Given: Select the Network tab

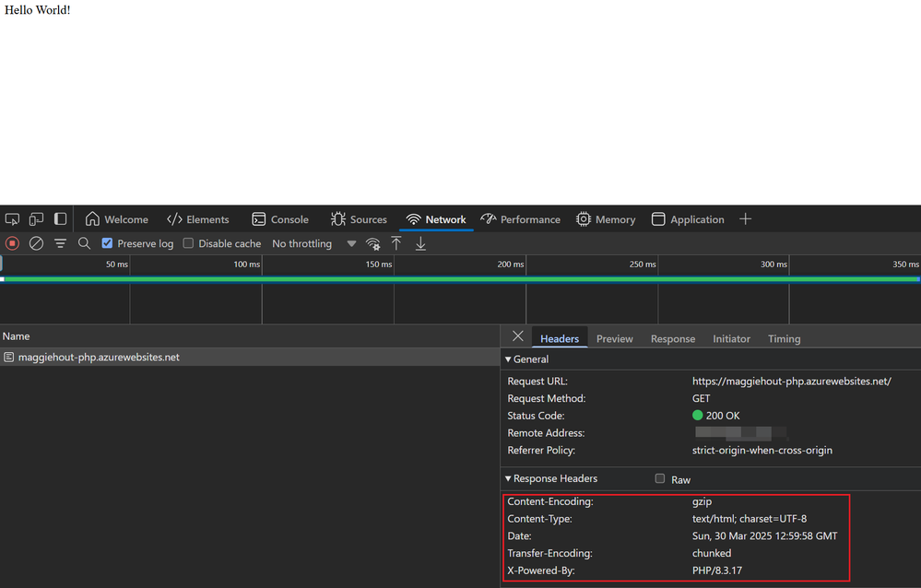Looking at the screenshot, I should [436, 219].
